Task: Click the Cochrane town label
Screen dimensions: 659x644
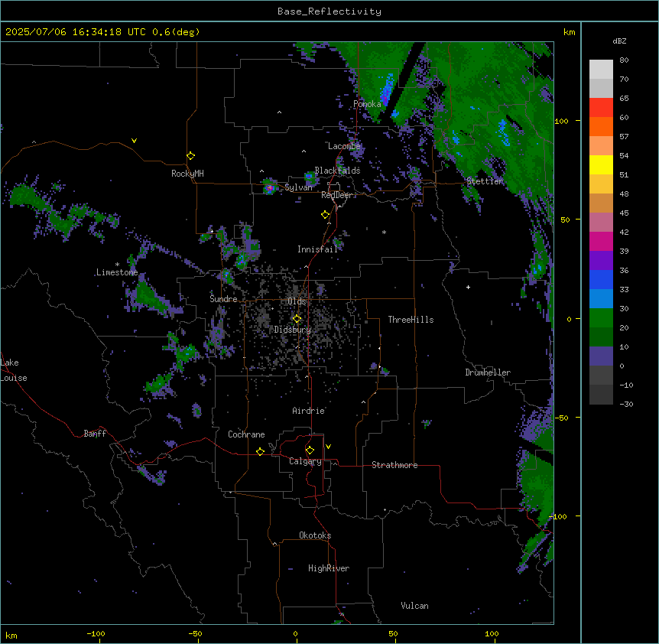Action: coord(246,434)
